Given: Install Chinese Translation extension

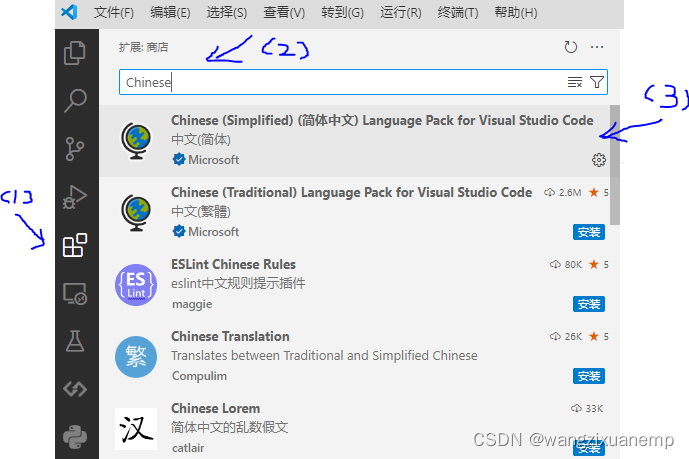Looking at the screenshot, I should click(x=589, y=376).
